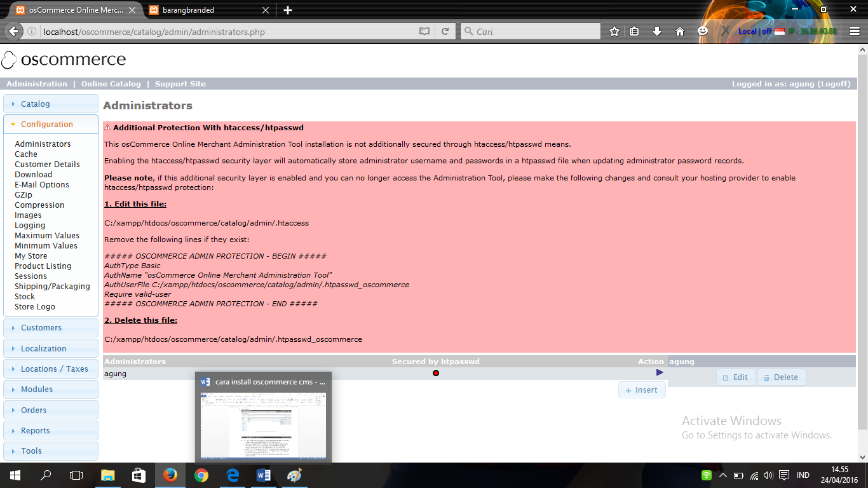Open File Explorer from the taskbar
This screenshot has height=488, width=868.
pyautogui.click(x=108, y=475)
